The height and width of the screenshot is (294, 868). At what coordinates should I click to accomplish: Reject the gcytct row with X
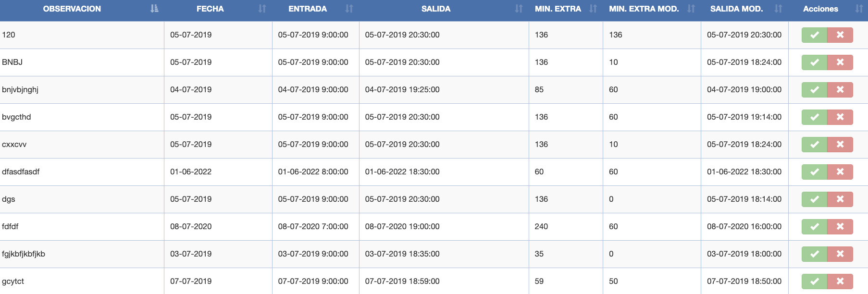pyautogui.click(x=840, y=282)
